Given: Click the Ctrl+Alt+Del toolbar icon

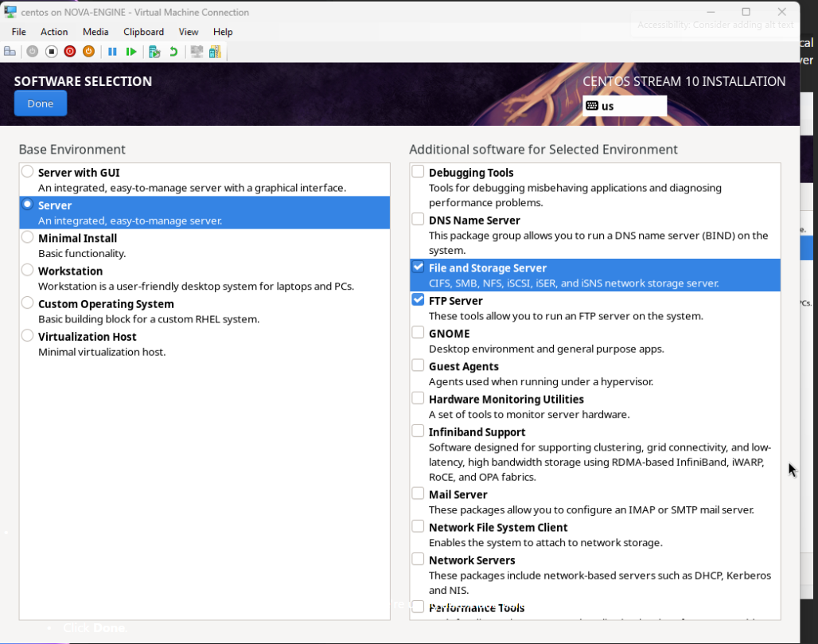Looking at the screenshot, I should pos(10,52).
